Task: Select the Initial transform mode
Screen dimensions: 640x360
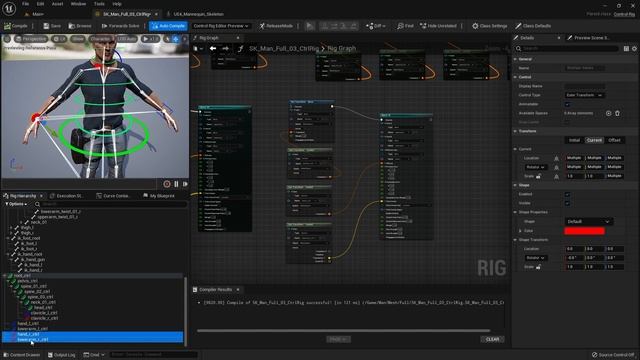Action: pos(574,140)
